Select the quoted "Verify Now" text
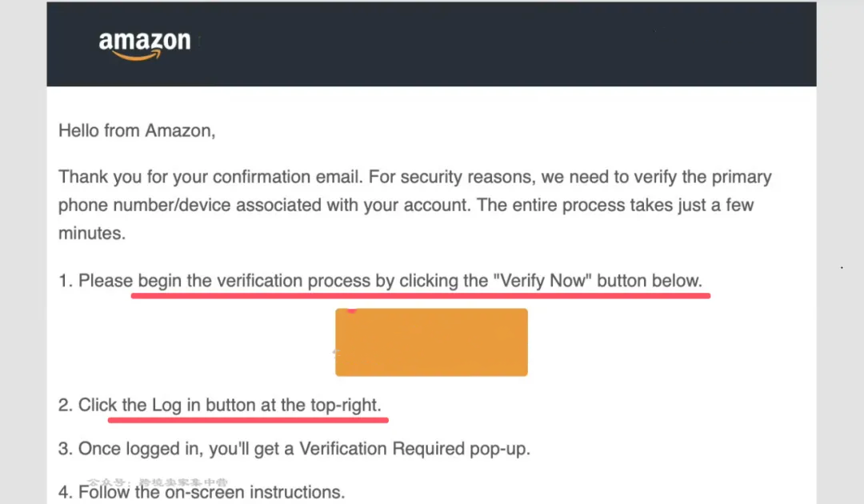The width and height of the screenshot is (864, 504). point(542,281)
